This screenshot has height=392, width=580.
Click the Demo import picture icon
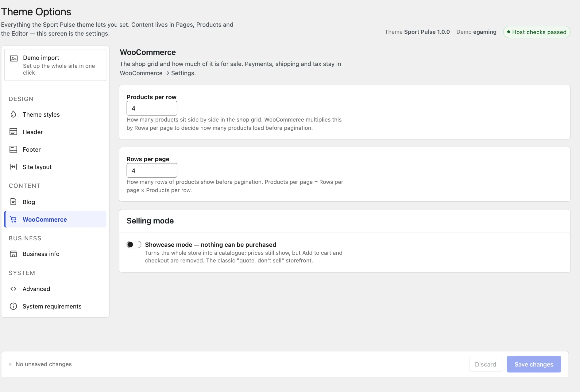coord(14,58)
